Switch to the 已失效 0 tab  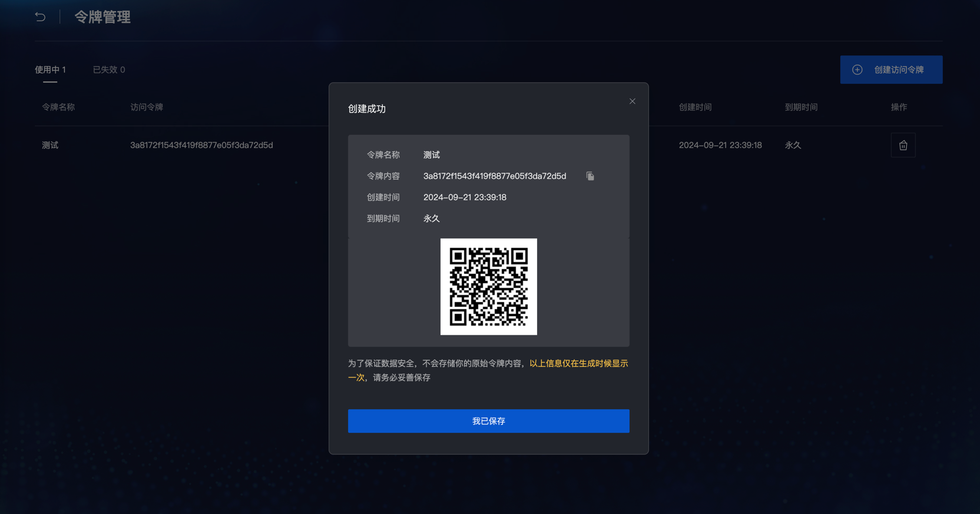coord(109,70)
